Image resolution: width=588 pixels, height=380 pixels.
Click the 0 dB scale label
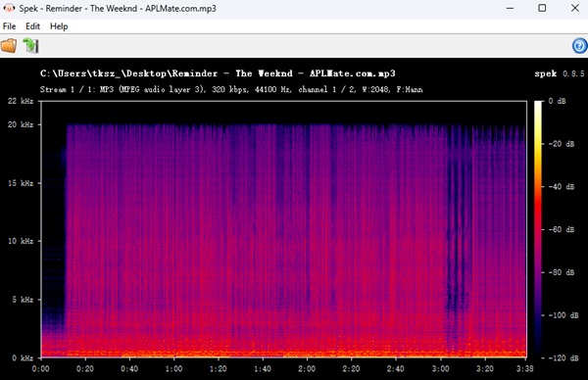pos(557,101)
